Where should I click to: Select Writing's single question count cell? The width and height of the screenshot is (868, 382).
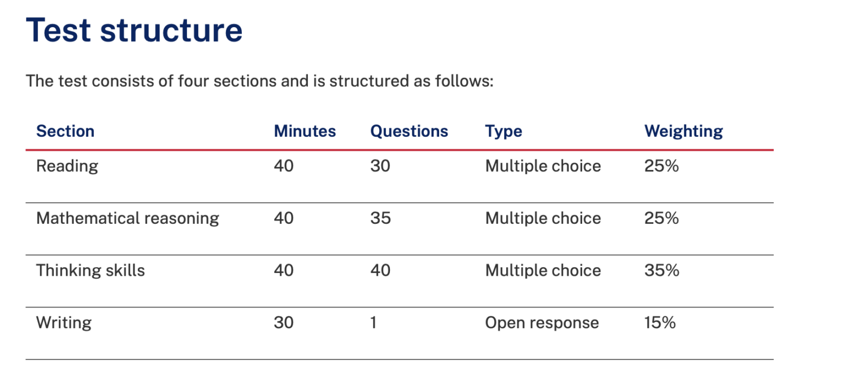click(x=373, y=323)
